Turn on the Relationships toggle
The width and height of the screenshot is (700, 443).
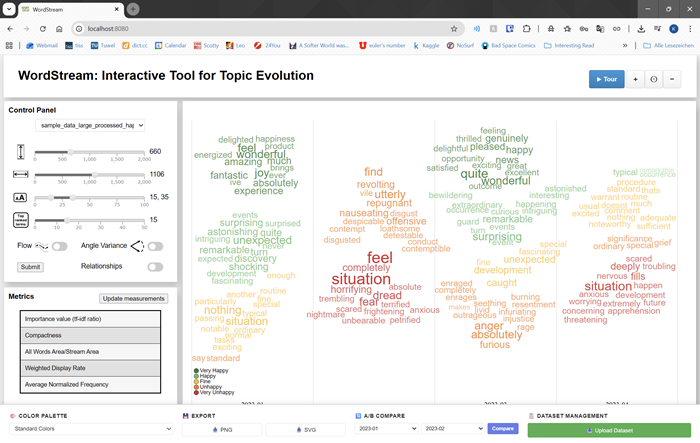[155, 267]
